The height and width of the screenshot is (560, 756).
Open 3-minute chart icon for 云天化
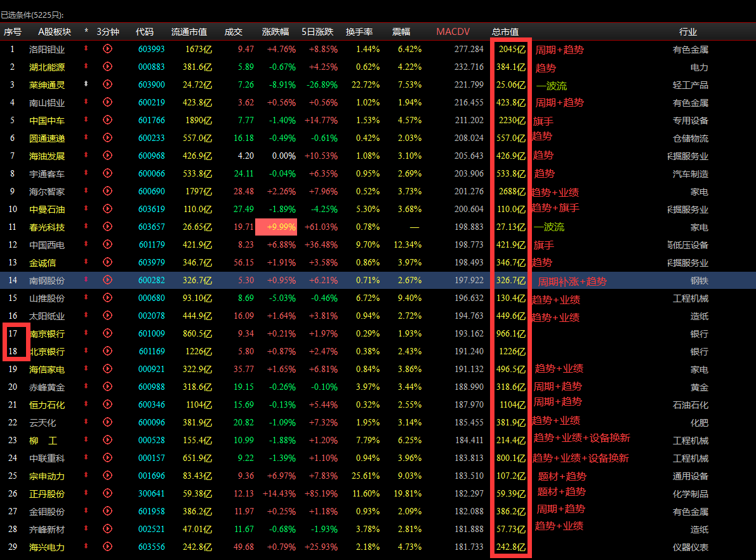(x=107, y=422)
